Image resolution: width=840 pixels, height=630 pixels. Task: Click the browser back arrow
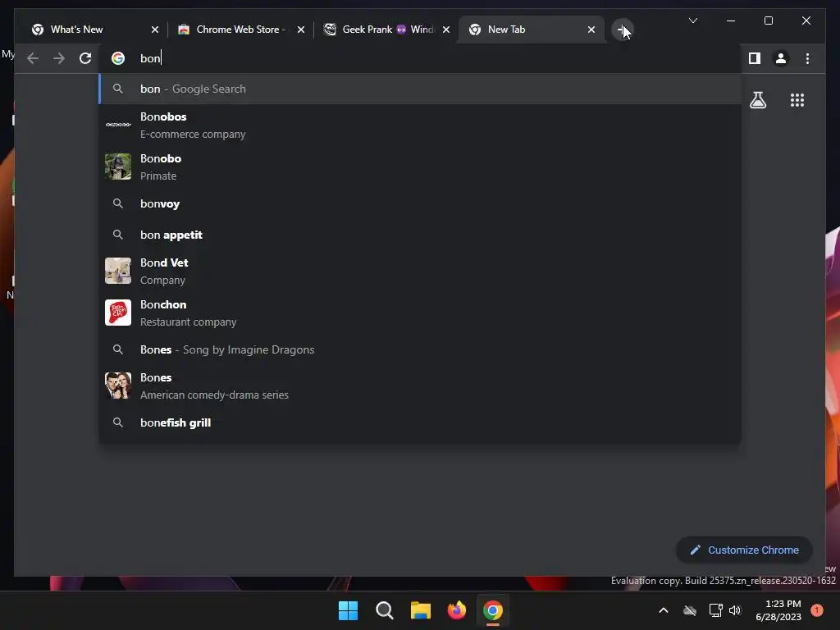point(33,58)
